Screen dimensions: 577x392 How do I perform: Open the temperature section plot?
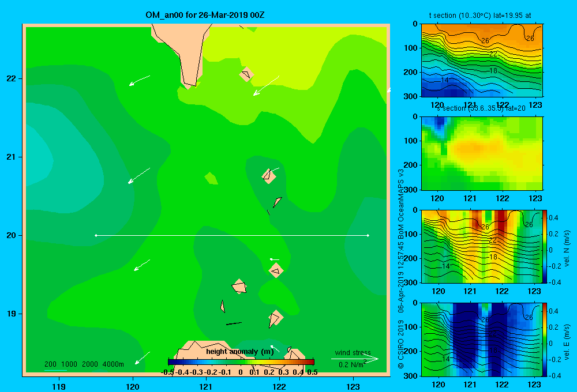[x=482, y=61]
